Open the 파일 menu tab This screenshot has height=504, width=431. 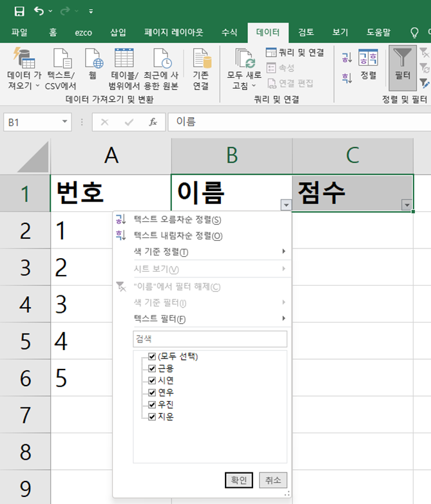click(x=19, y=32)
